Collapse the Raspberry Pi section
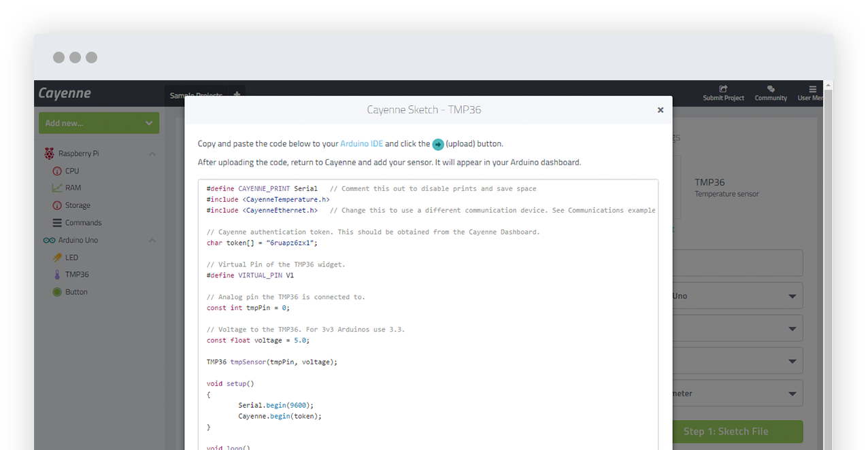868x450 pixels. point(152,154)
